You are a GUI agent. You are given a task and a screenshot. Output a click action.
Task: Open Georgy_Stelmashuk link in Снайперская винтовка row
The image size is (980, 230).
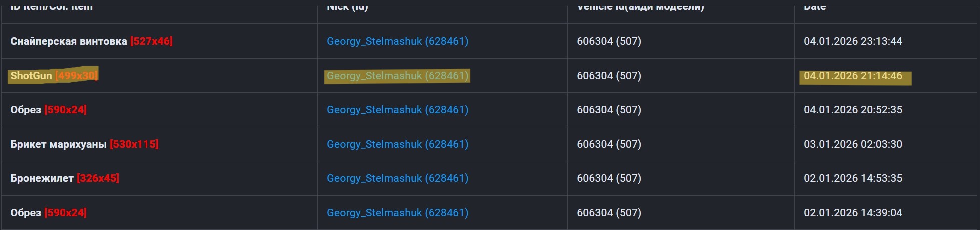397,41
